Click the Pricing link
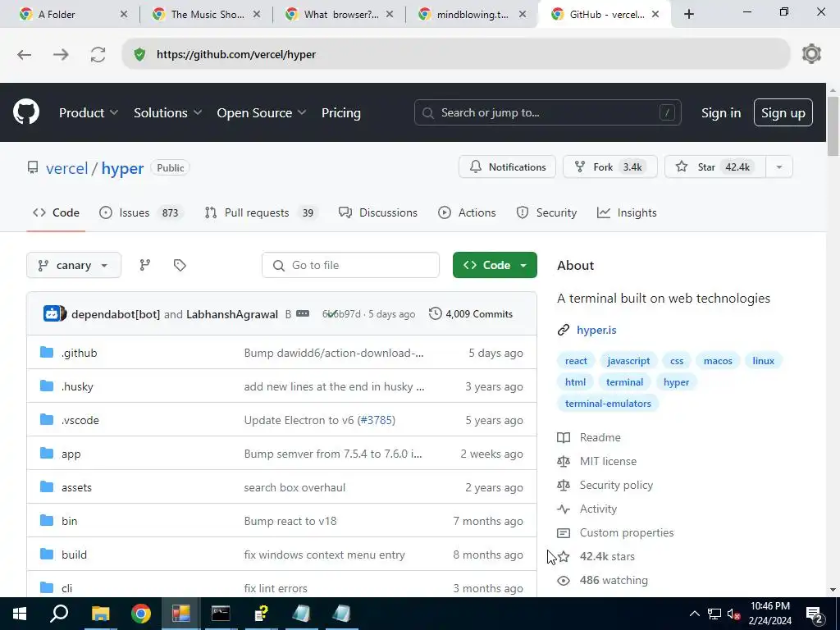The width and height of the screenshot is (840, 630). (x=340, y=112)
